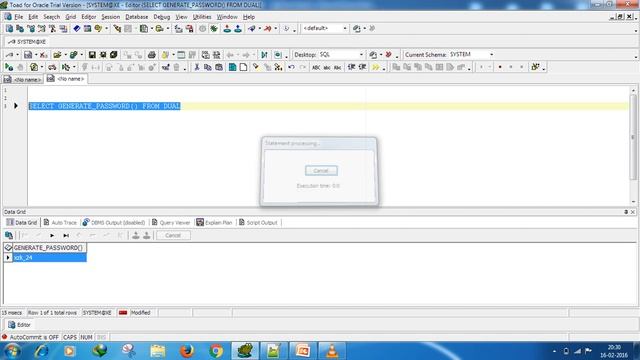Open Google Chrome from the taskbar
Image resolution: width=640 pixels, height=360 pixels.
pyautogui.click(x=216, y=351)
